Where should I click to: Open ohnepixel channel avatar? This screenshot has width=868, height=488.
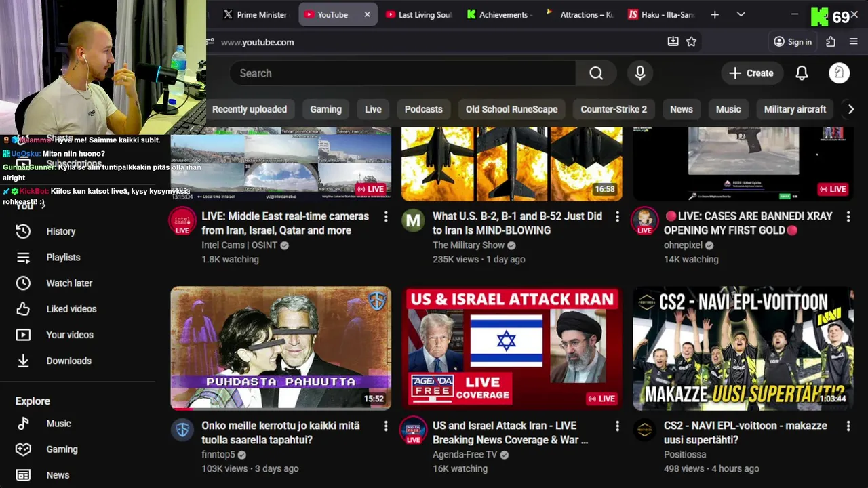(x=645, y=221)
